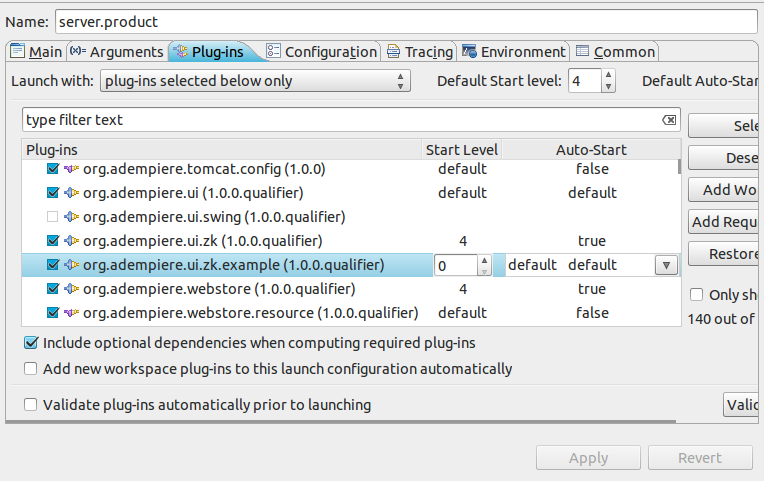This screenshot has width=764, height=481.
Task: Click the Tracing tab printer icon
Action: point(393,51)
